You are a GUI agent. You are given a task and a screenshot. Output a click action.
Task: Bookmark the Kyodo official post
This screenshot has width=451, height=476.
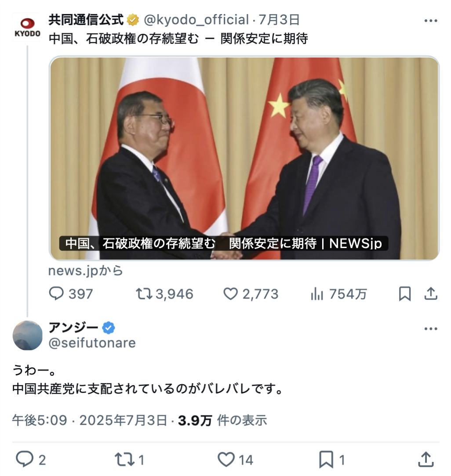405,294
